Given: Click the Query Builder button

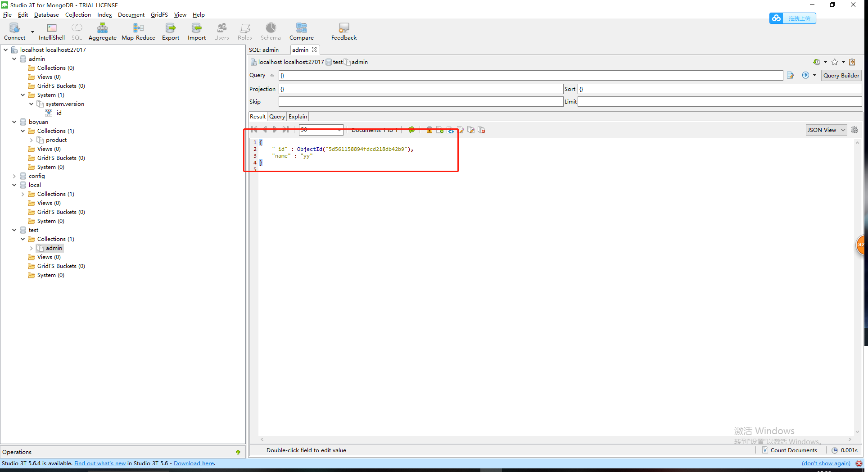Looking at the screenshot, I should point(841,75).
